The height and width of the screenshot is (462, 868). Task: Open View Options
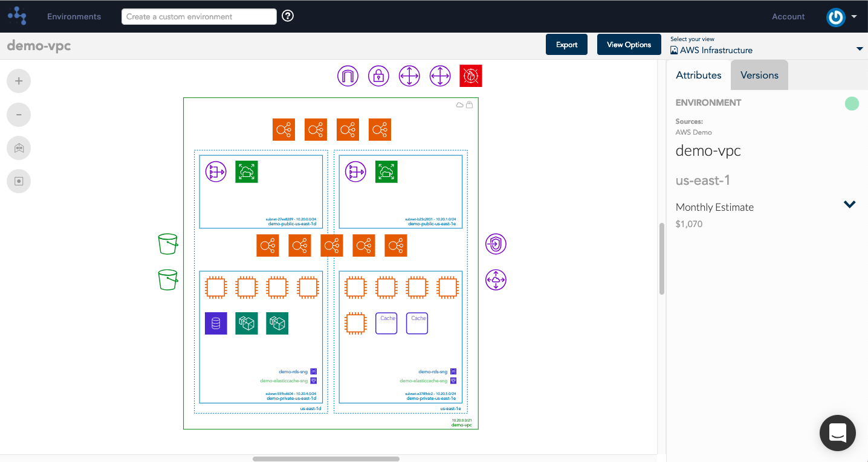[629, 44]
